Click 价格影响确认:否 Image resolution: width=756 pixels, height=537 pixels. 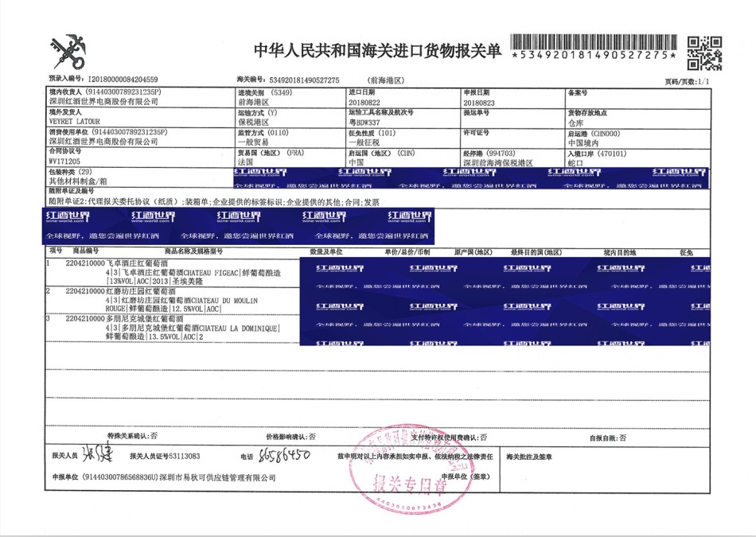click(x=290, y=437)
